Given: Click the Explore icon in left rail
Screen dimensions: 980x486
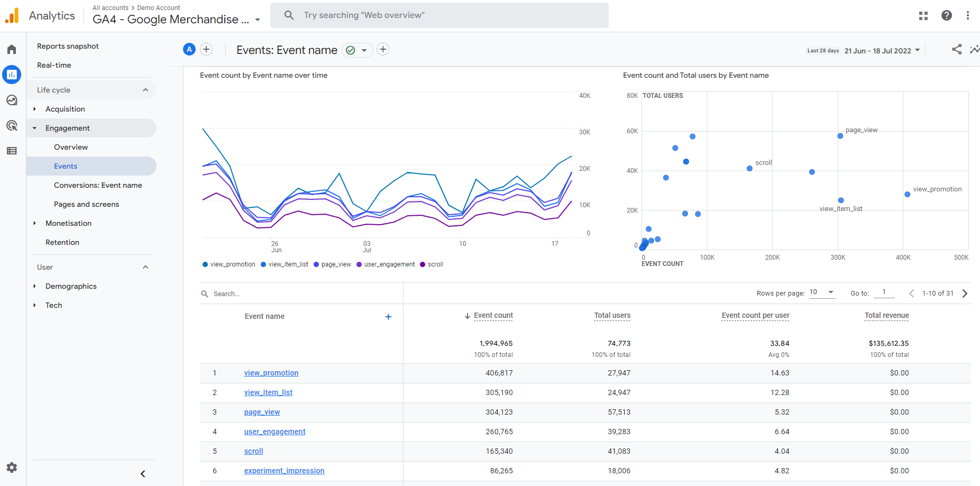Looking at the screenshot, I should point(12,100).
